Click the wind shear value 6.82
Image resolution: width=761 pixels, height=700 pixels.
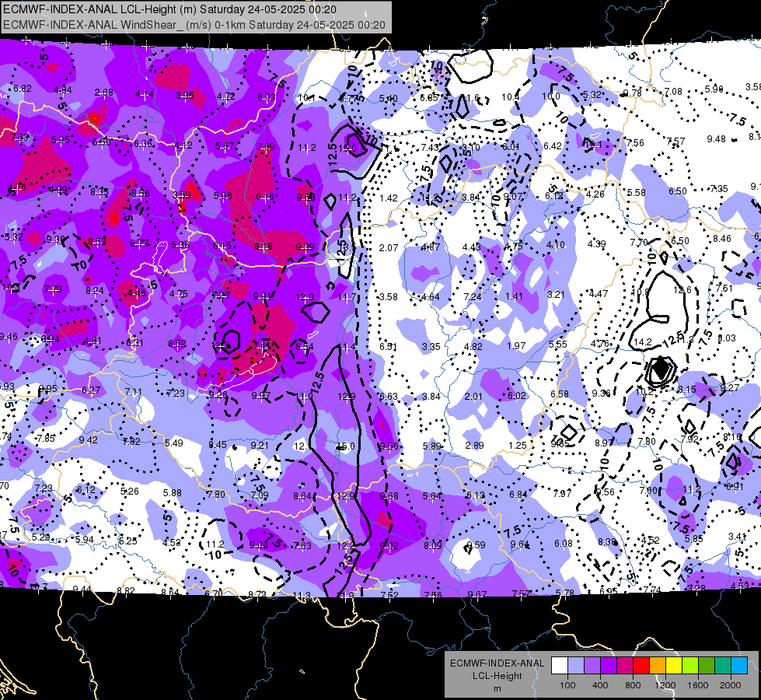point(23,89)
